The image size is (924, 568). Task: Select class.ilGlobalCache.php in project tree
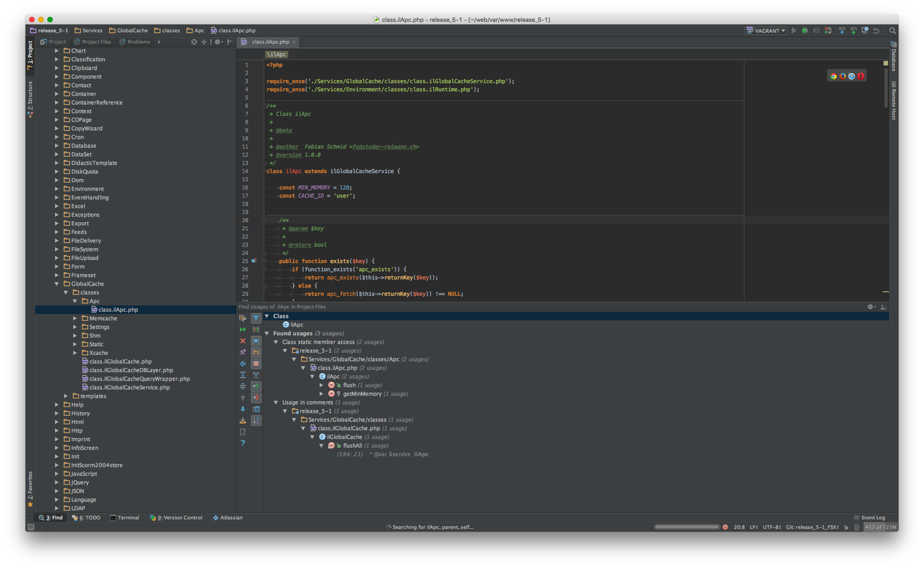121,362
